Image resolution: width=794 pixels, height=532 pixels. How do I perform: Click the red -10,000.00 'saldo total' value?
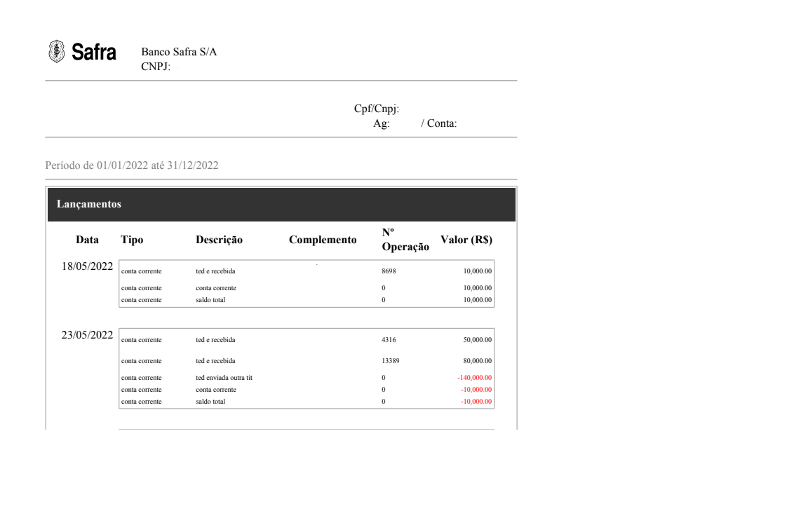tap(476, 402)
